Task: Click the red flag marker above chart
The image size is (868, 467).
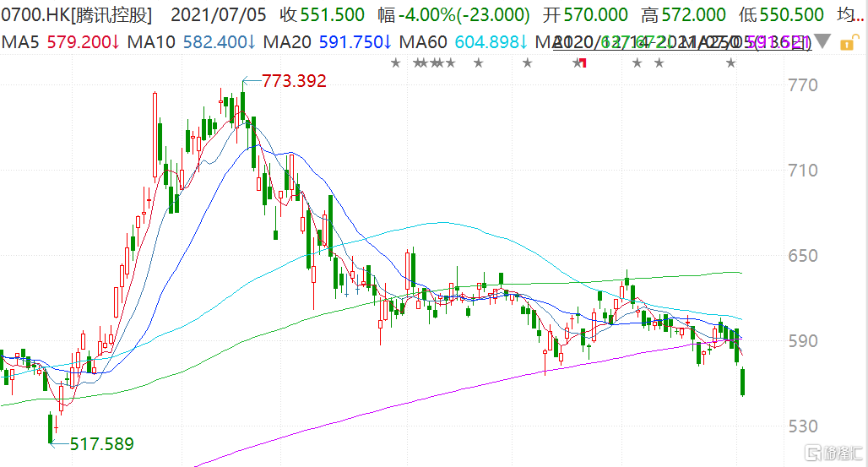Action: click(582, 63)
